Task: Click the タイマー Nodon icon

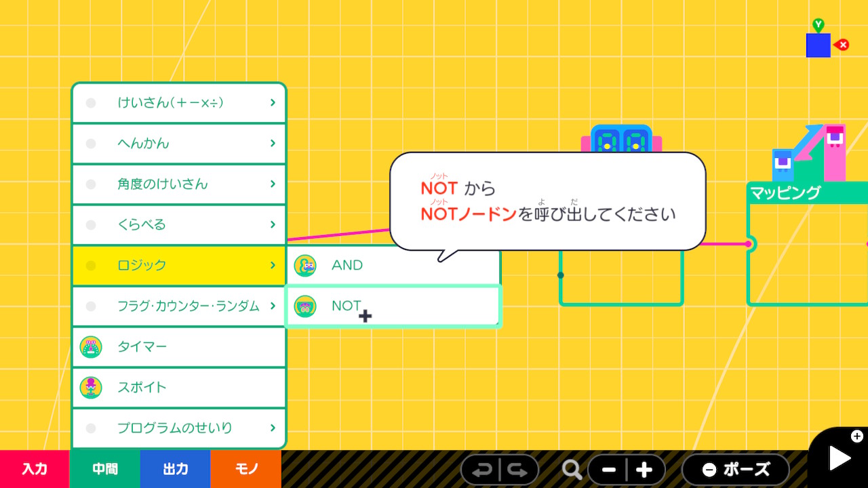Action: point(91,347)
